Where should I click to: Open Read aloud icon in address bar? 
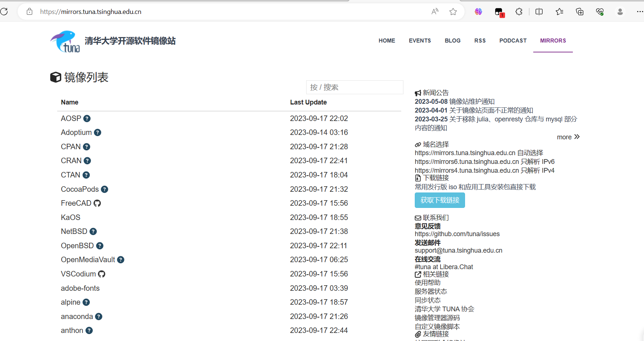pyautogui.click(x=435, y=12)
